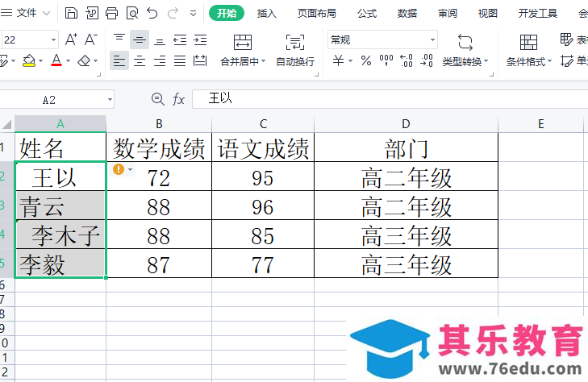Increase indent icon
The image size is (588, 382).
click(200, 39)
